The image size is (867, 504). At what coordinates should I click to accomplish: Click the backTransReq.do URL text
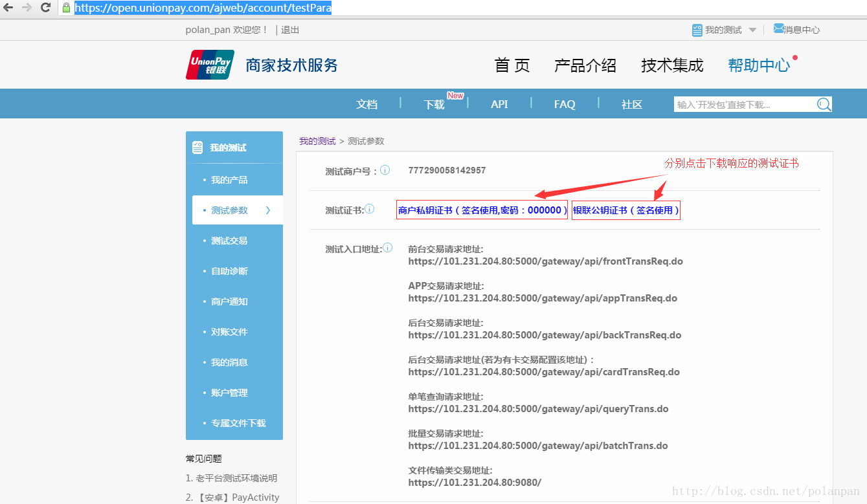545,335
